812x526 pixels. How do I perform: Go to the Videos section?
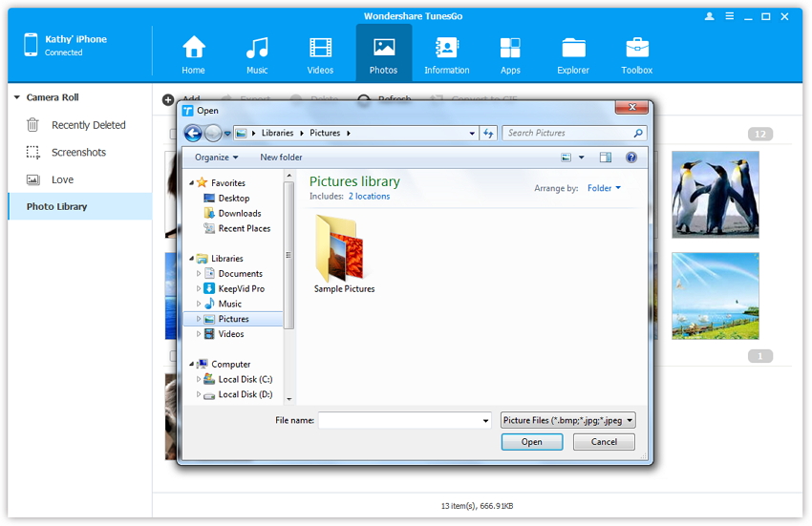tap(320, 53)
